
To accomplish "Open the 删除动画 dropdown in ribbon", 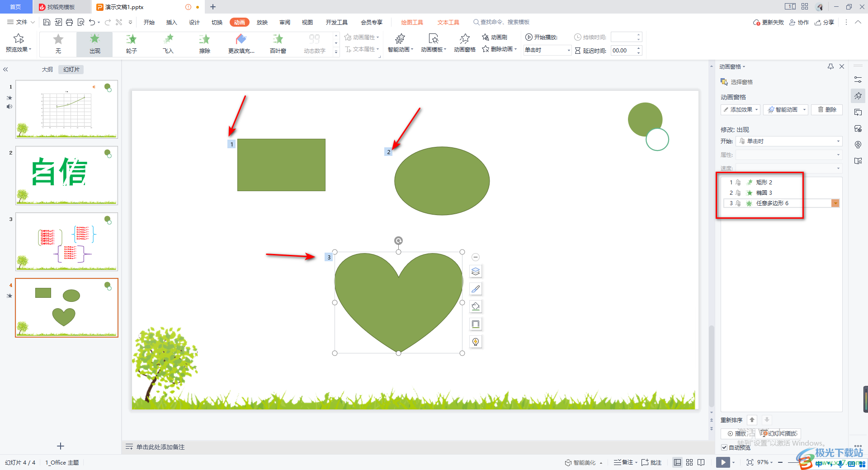I will [x=500, y=49].
